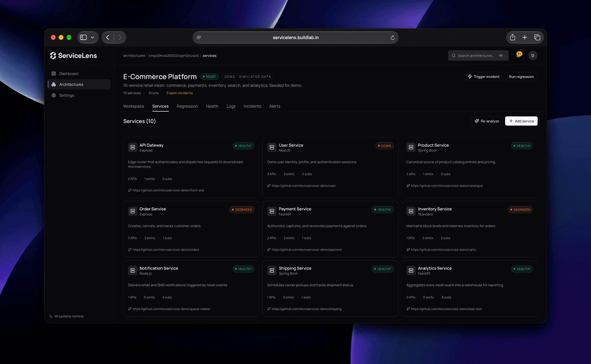The height and width of the screenshot is (364, 591).
Task: Switch to the Alerts tab
Action: (275, 106)
